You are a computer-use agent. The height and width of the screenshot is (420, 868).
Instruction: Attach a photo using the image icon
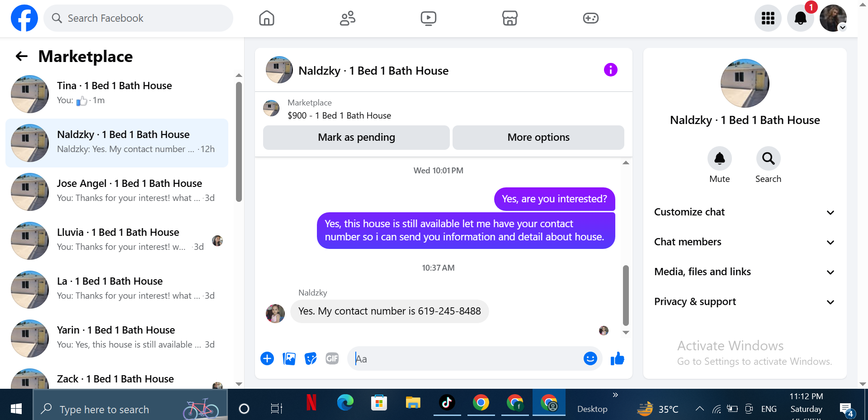(289, 358)
